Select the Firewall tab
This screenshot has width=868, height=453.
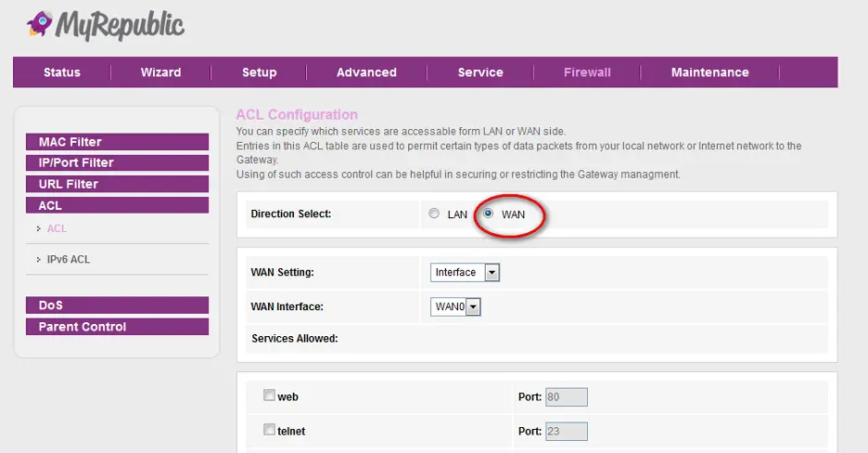(x=587, y=72)
